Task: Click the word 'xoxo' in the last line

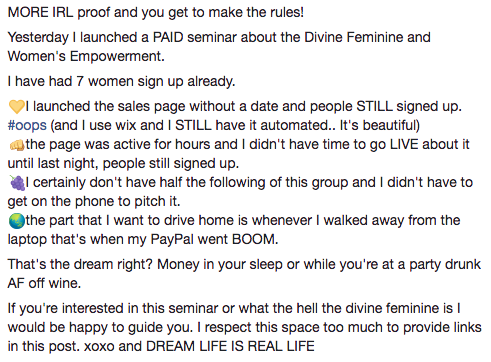Action: (x=99, y=347)
